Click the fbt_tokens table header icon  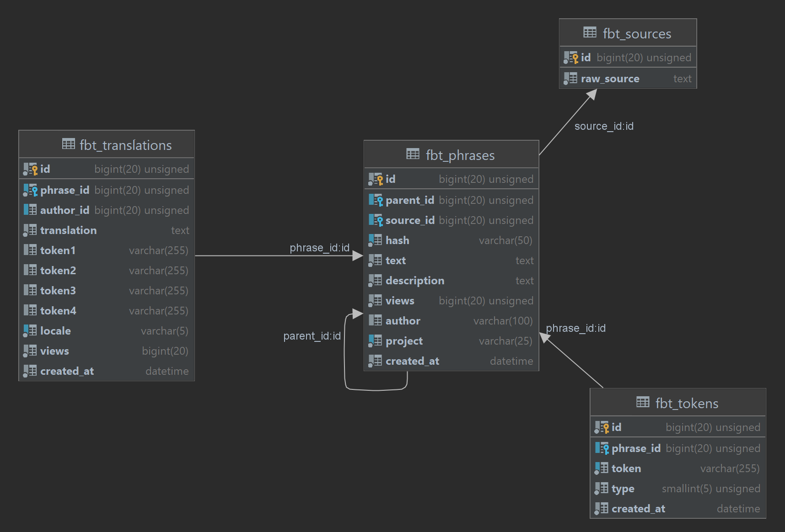point(643,402)
